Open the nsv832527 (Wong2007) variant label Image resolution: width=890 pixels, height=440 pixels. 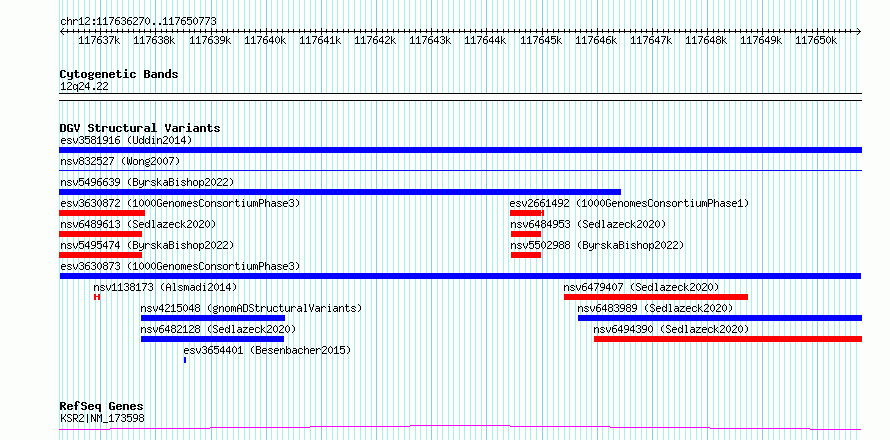click(x=120, y=161)
